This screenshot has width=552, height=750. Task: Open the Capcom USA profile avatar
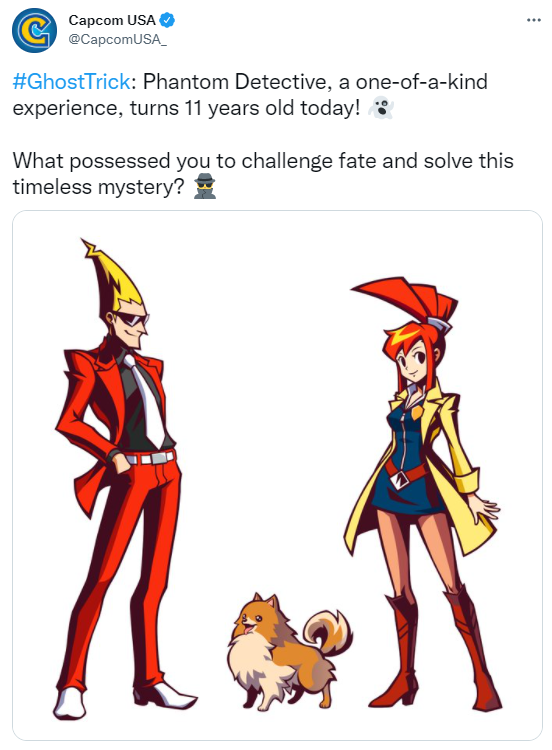34,30
